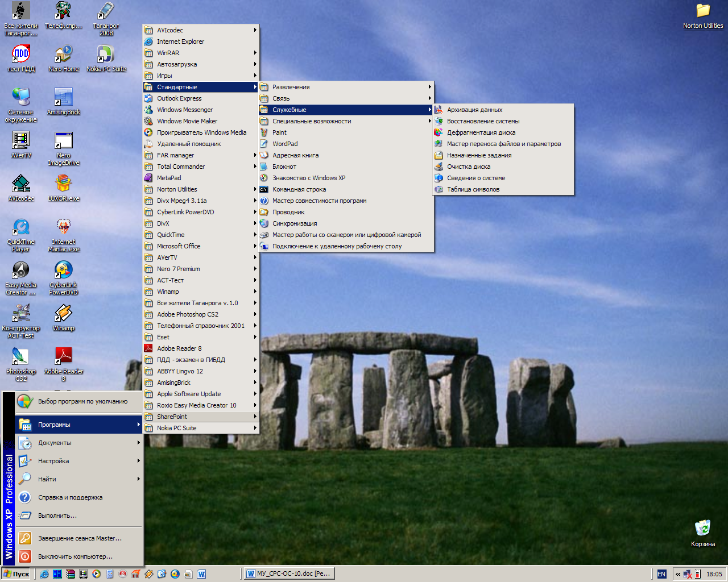The image size is (728, 582).
Task: Open Выполнить in the Start menu
Action: (79, 516)
